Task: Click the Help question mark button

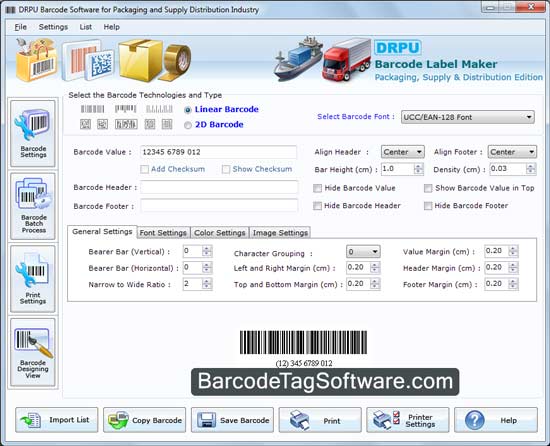Action: coord(496,420)
